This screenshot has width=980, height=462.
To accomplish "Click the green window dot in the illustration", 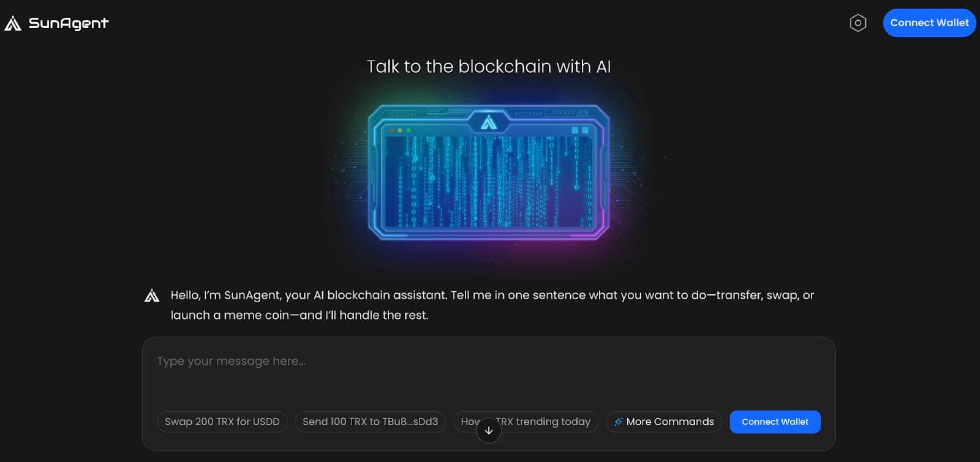I will [x=409, y=130].
